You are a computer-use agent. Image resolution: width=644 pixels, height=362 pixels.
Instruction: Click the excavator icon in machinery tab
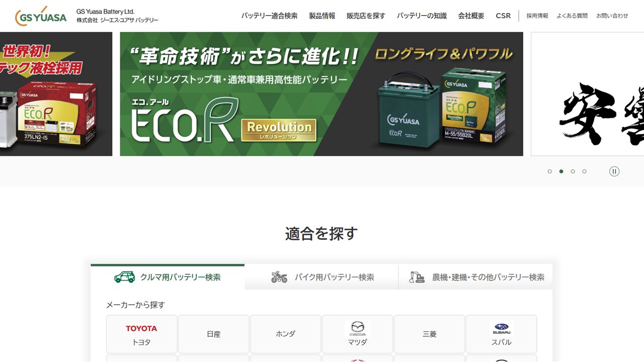click(x=417, y=277)
